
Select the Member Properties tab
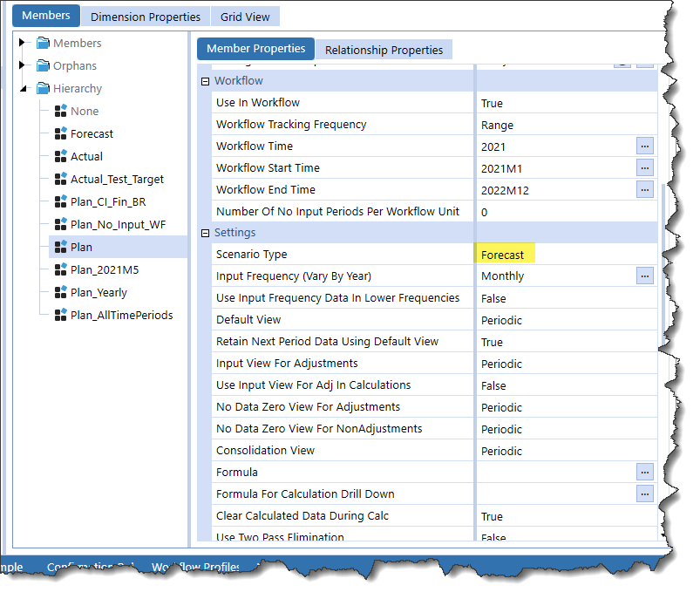(255, 49)
